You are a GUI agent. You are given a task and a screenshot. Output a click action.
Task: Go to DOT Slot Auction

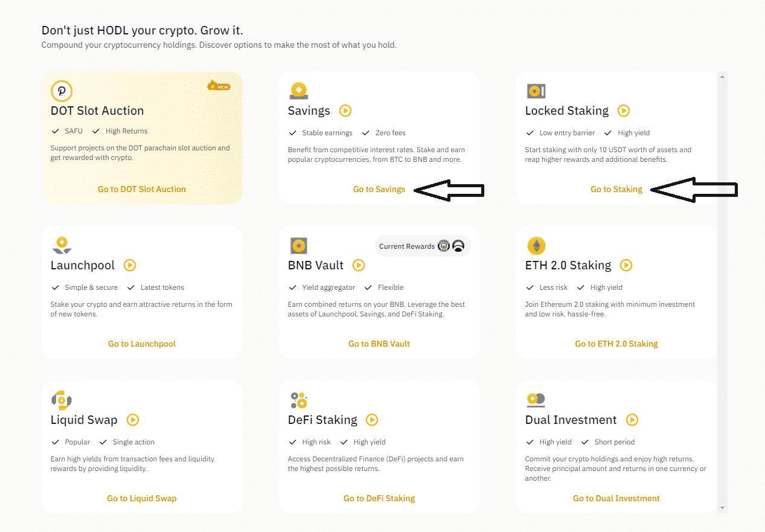(142, 189)
